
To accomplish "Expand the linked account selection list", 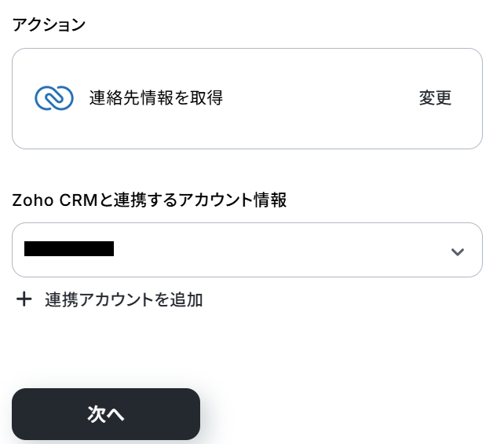I will [x=458, y=251].
